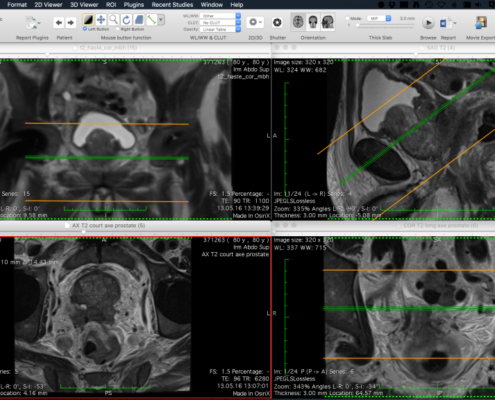Select the green Length measurement tool
The image size is (495, 400).
(x=151, y=20)
